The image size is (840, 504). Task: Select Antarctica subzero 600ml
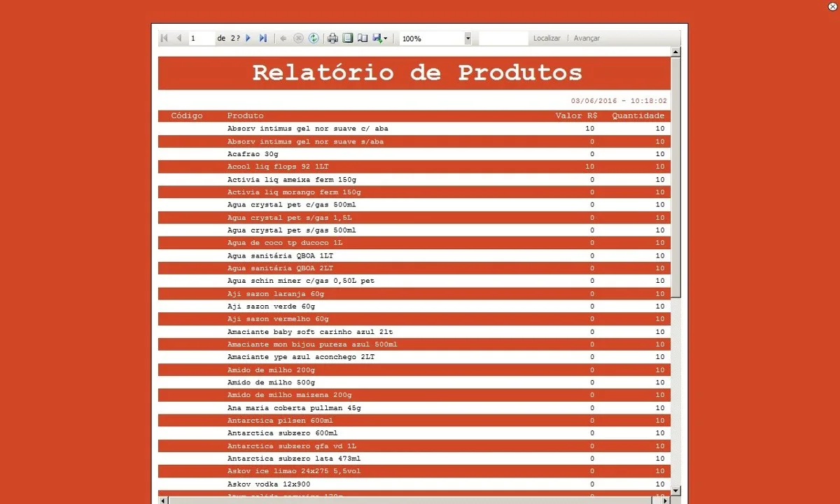[x=414, y=433]
